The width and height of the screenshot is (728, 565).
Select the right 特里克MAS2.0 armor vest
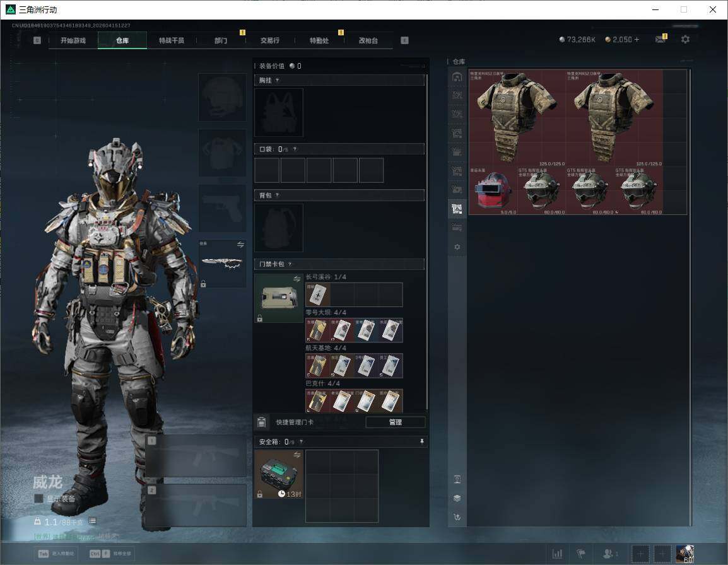614,119
